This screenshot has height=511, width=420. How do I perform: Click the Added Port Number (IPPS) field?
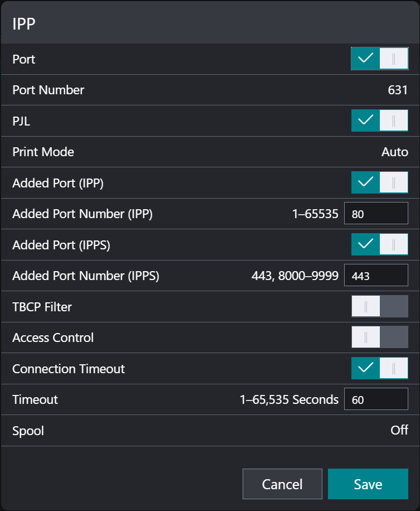[376, 276]
